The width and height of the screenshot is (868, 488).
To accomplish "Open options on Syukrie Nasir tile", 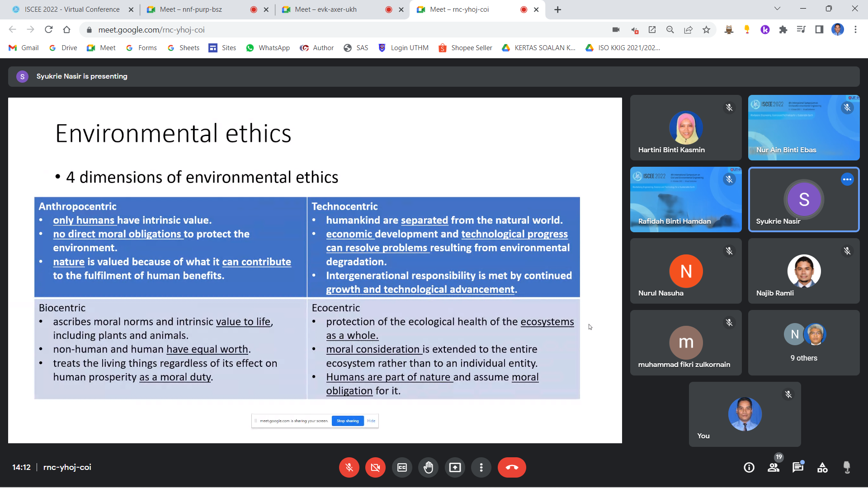I will click(847, 179).
